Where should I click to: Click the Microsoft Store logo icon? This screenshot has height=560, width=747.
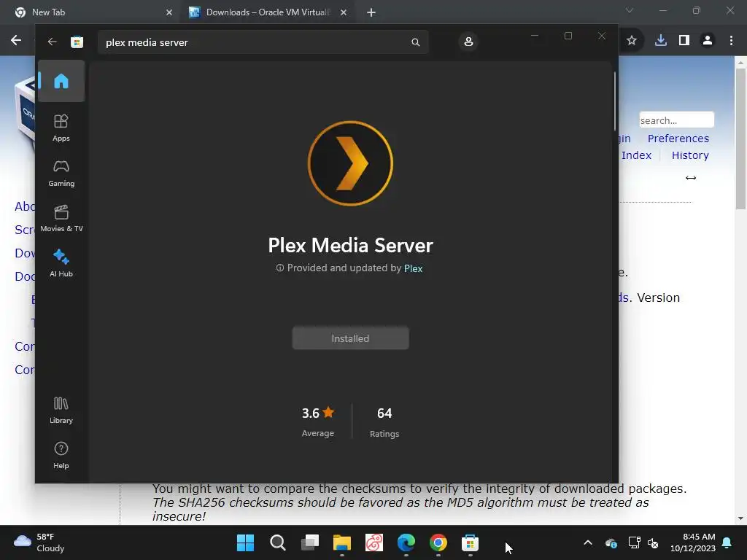click(77, 42)
